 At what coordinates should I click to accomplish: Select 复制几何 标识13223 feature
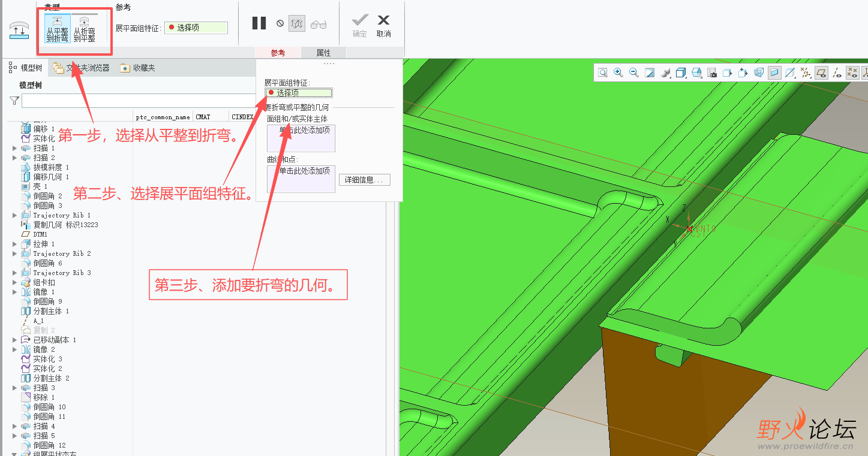(x=65, y=225)
